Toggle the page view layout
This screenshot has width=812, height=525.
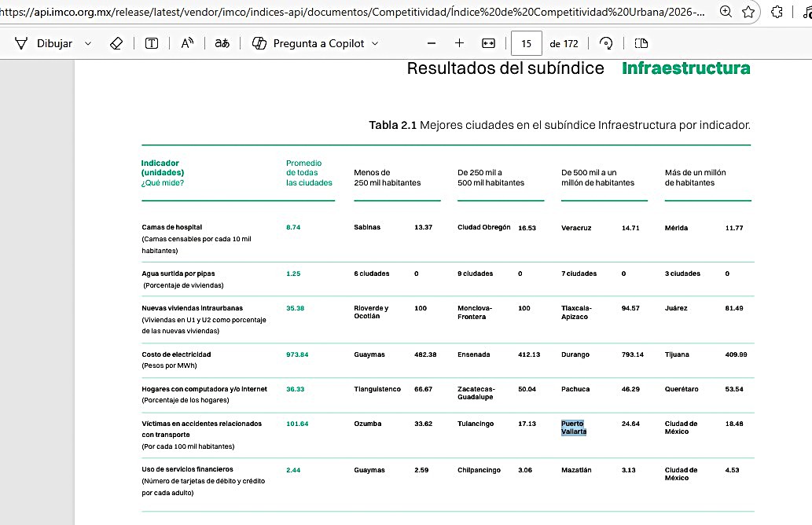641,43
